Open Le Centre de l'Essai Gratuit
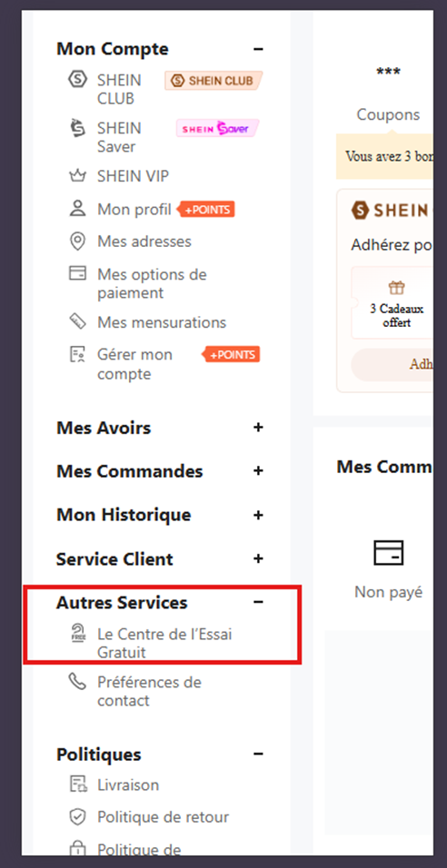 [164, 643]
